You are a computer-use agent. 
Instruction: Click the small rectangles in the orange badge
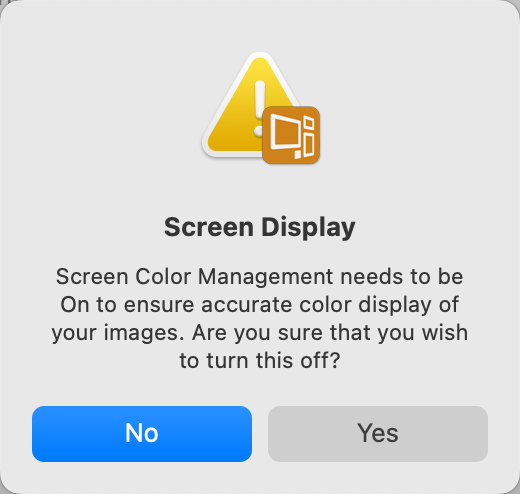click(x=305, y=138)
